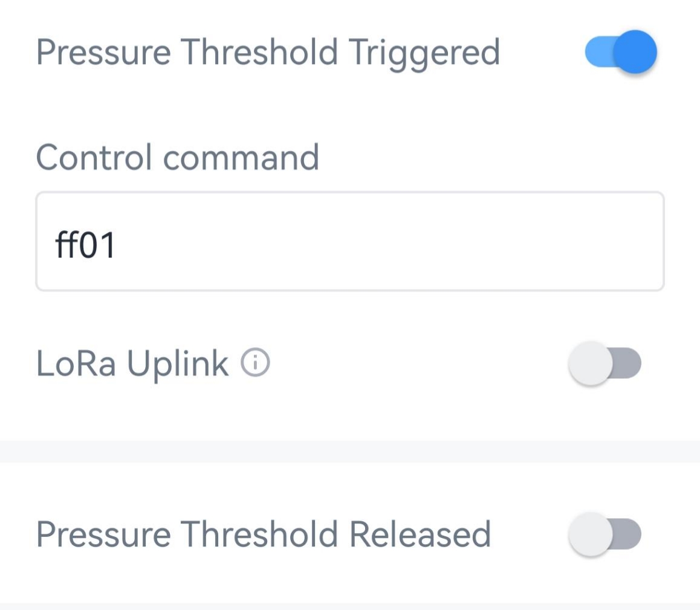Open the LoRa Uplink info icon
The image size is (700, 610).
click(255, 363)
